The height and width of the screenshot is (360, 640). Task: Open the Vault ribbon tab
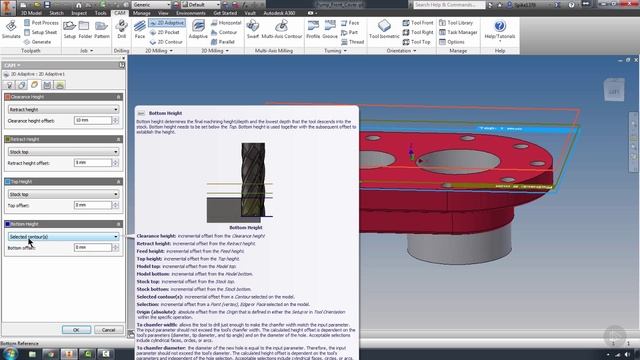coord(250,13)
